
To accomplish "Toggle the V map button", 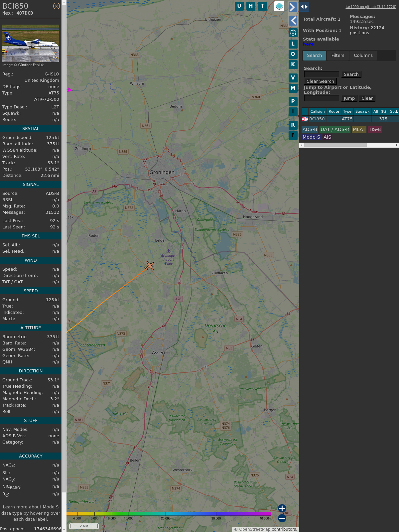I will [x=293, y=78].
